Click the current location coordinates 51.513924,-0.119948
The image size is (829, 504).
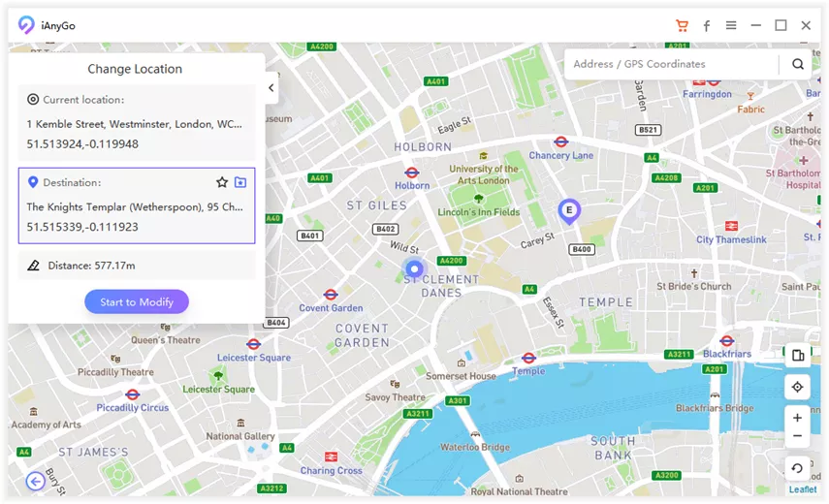[x=82, y=144]
